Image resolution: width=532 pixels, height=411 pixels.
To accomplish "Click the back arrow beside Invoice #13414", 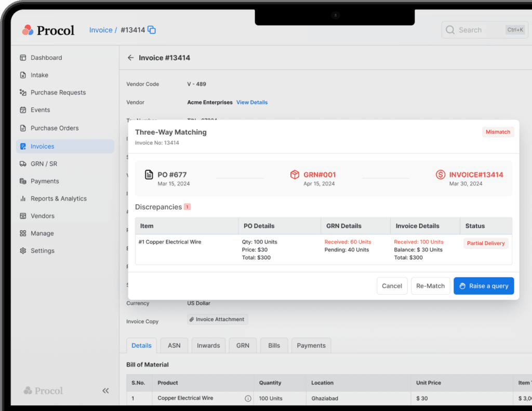I will (130, 58).
